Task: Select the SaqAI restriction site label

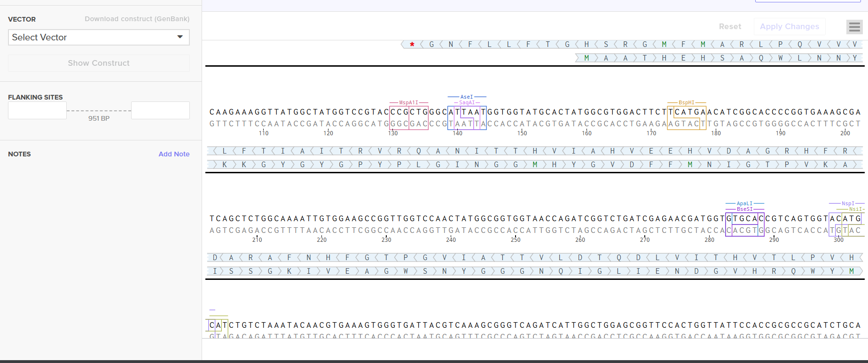Action: [467, 102]
